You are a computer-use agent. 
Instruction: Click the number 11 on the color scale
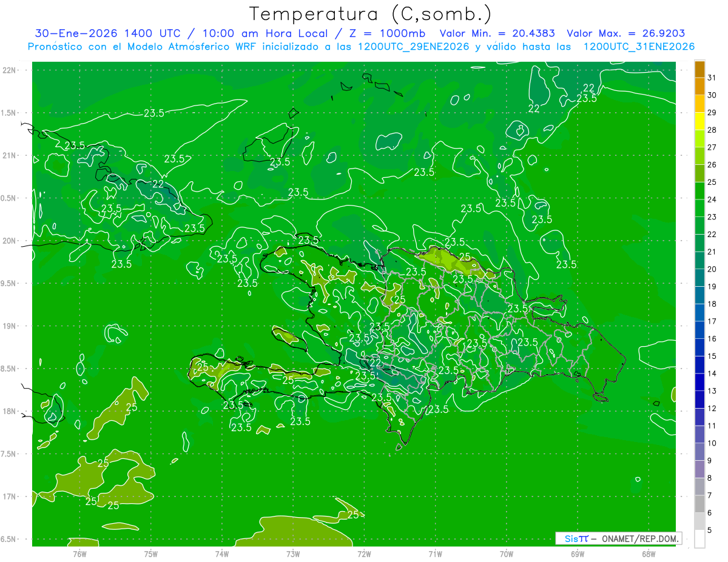[712, 426]
